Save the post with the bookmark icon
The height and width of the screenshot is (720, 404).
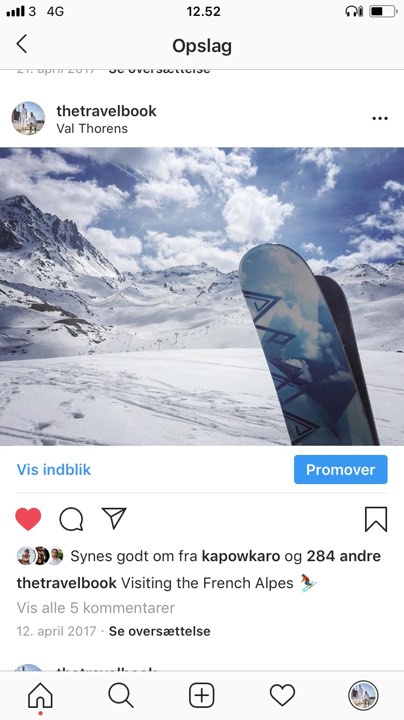point(376,519)
